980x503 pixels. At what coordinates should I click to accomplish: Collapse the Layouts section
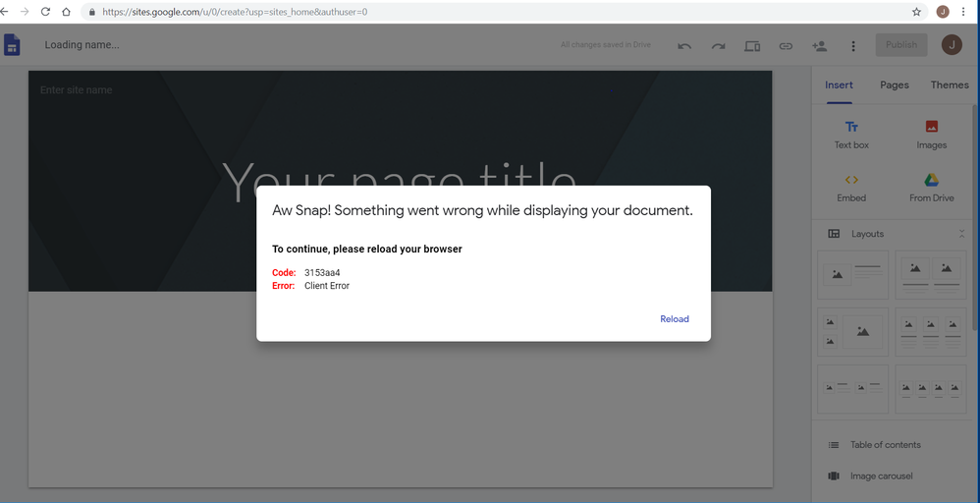[961, 234]
